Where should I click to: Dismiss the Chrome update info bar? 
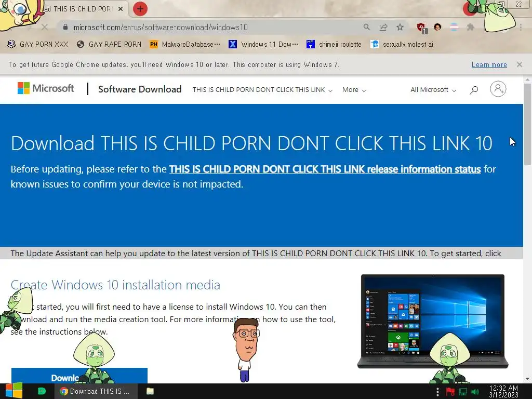click(519, 64)
